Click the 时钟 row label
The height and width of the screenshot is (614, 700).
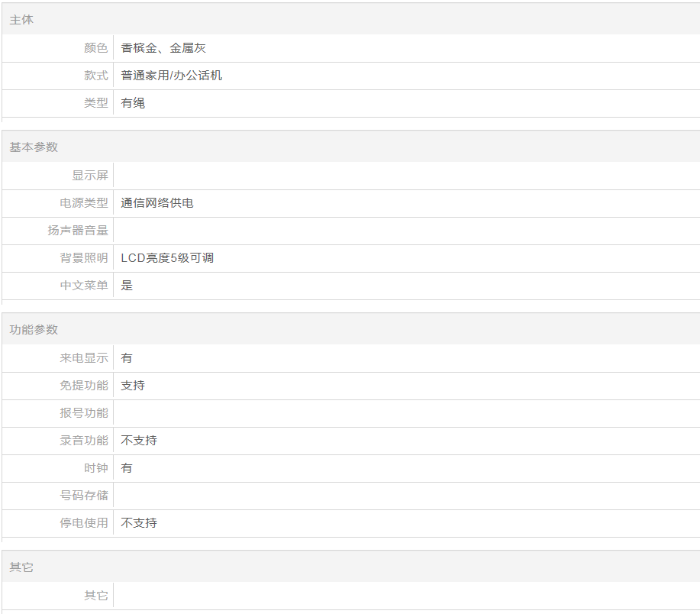[x=95, y=468]
